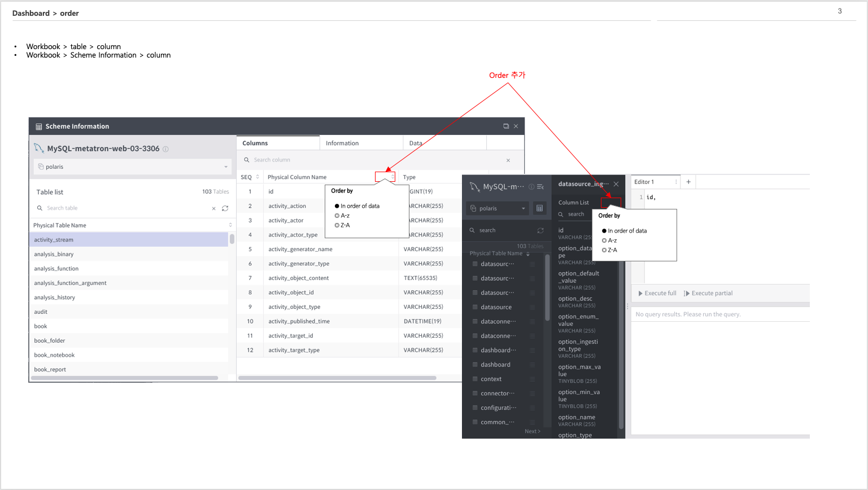Click the info icon beside MySQL-metatron-web-03-3306
The width and height of the screenshot is (868, 490).
(x=165, y=149)
